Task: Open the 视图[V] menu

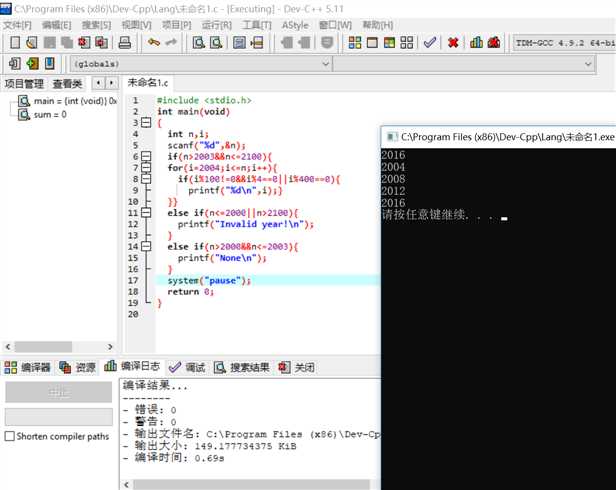Action: [x=136, y=25]
